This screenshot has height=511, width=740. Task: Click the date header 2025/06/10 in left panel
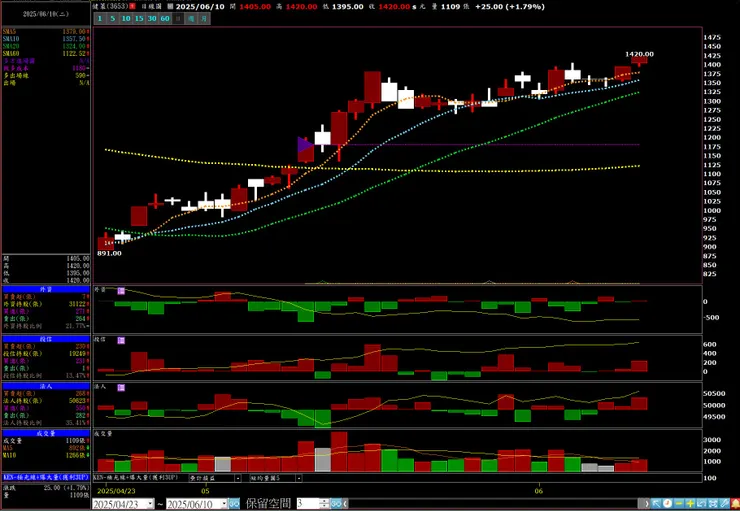click(x=46, y=14)
